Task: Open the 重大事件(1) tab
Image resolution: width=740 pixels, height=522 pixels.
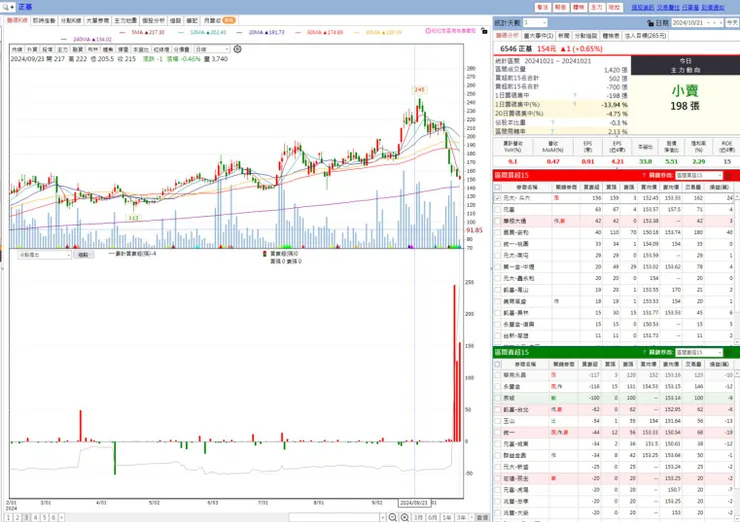Action: tap(538, 36)
